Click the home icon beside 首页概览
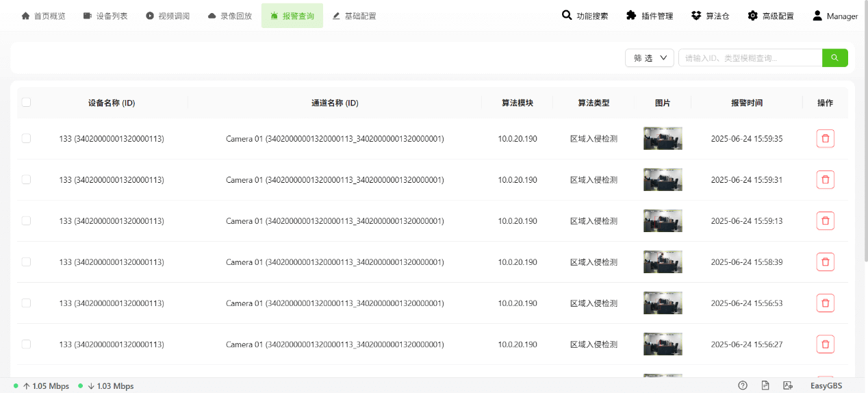Screen dimensions: 868x393 coord(26,16)
